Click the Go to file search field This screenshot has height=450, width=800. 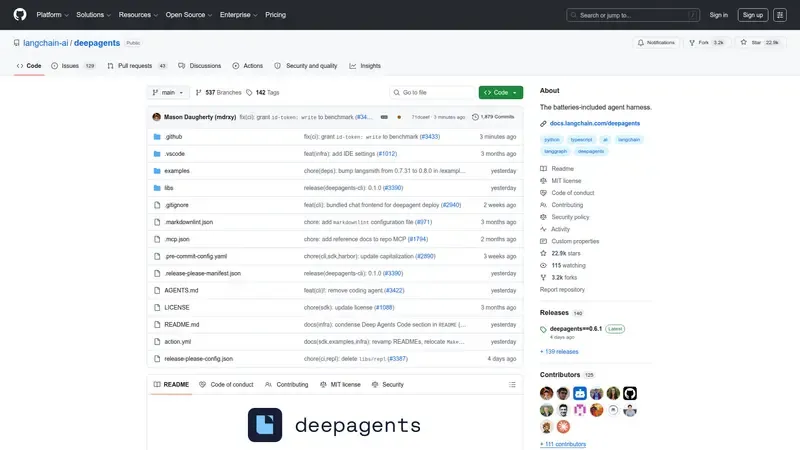click(432, 92)
